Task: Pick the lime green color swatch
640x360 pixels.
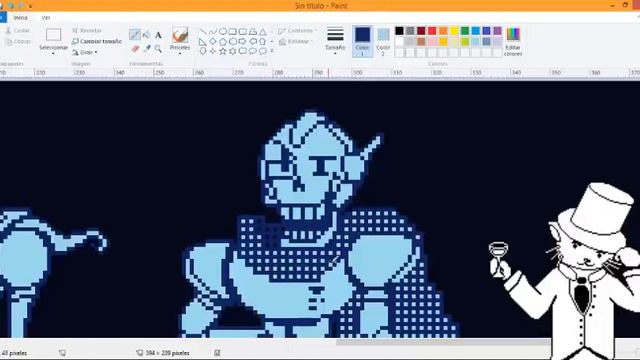Action: click(x=464, y=41)
